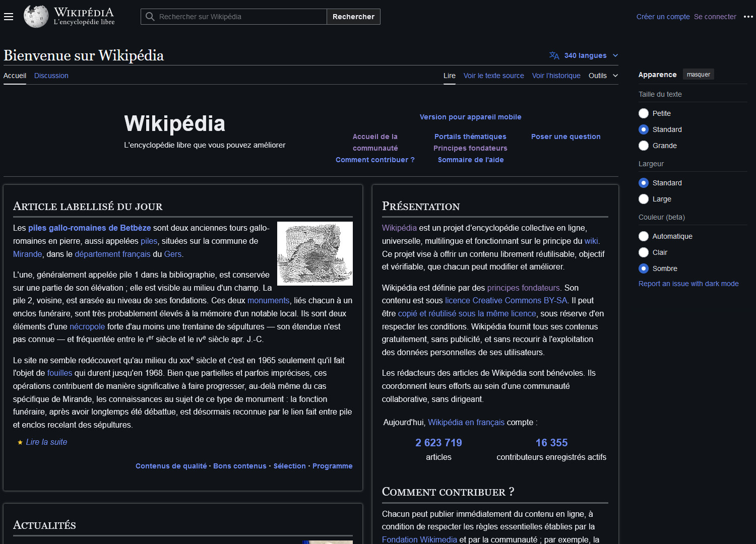Click the gold star next to Lire la suite
756x544 pixels.
pos(20,442)
